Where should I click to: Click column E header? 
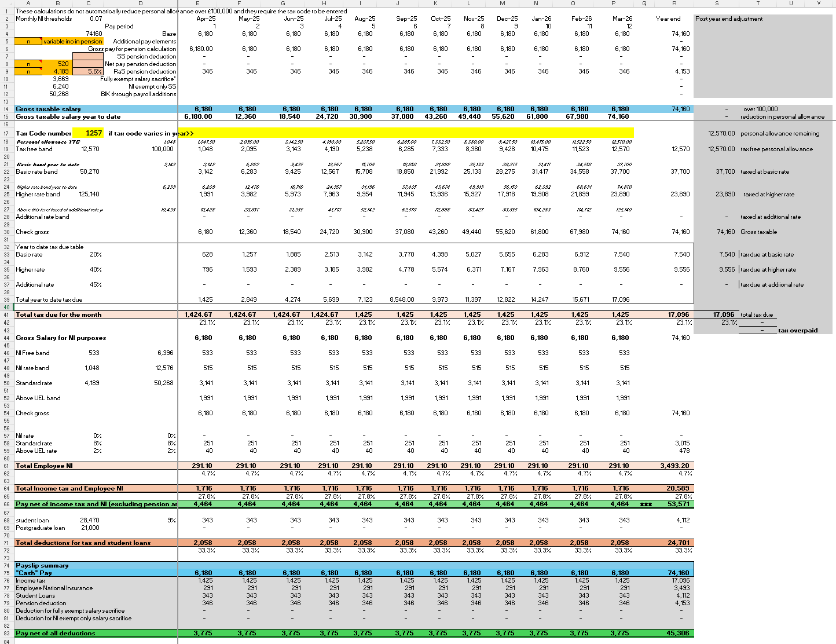click(x=197, y=3)
